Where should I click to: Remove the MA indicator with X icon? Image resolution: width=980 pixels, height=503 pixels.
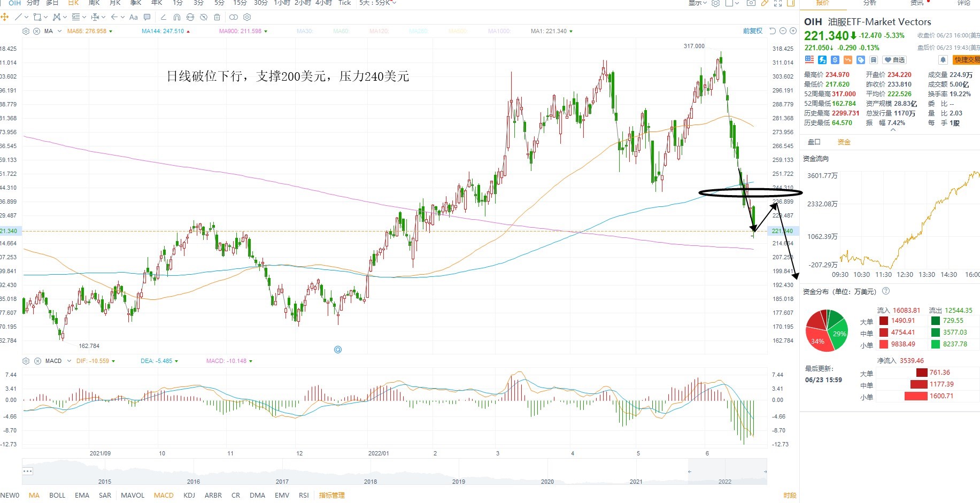click(37, 31)
